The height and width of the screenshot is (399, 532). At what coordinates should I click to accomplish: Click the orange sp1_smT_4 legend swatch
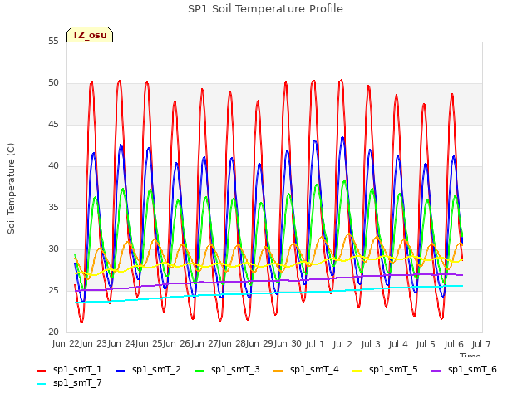point(278,371)
